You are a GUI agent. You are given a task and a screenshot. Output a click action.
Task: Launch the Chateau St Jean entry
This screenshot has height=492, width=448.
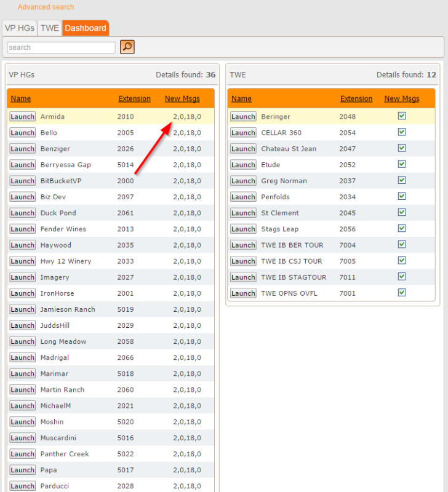[243, 149]
